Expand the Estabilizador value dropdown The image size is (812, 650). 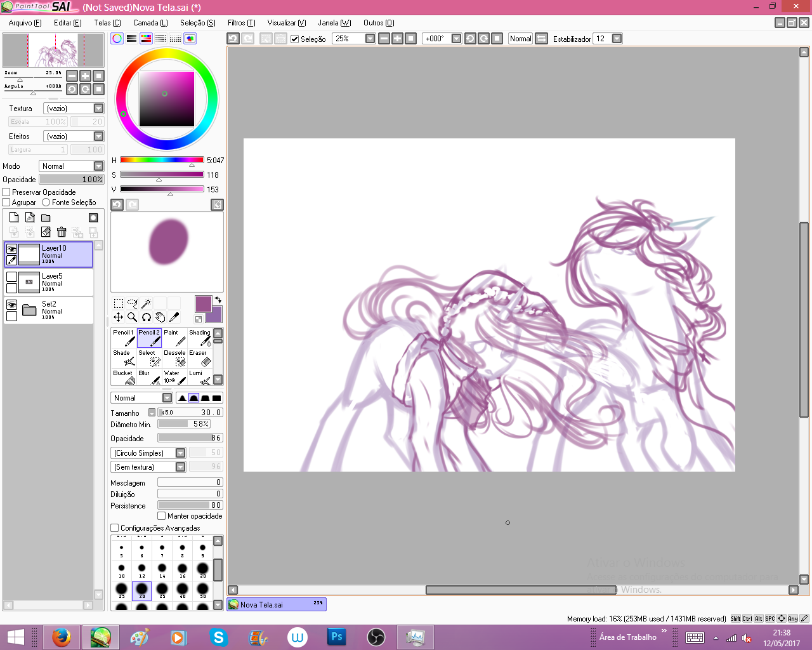click(x=617, y=39)
